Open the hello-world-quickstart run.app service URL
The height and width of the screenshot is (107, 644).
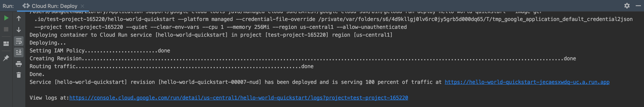coord(527,82)
